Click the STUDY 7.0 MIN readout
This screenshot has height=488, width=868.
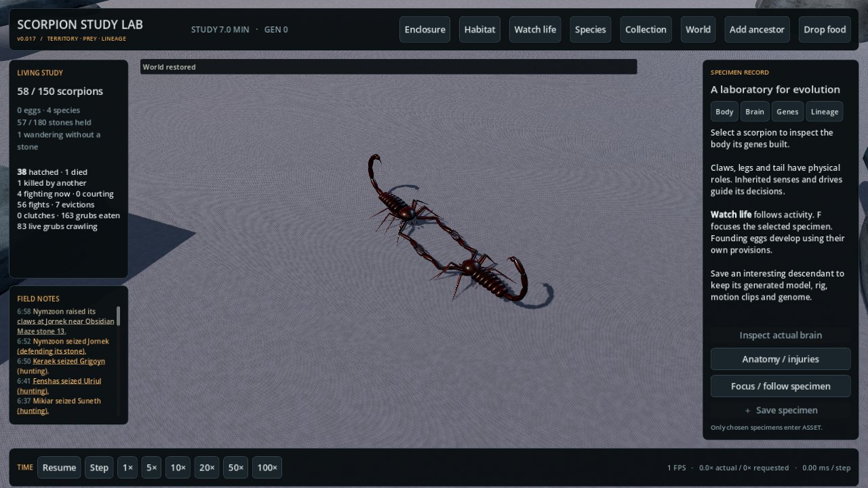click(220, 30)
